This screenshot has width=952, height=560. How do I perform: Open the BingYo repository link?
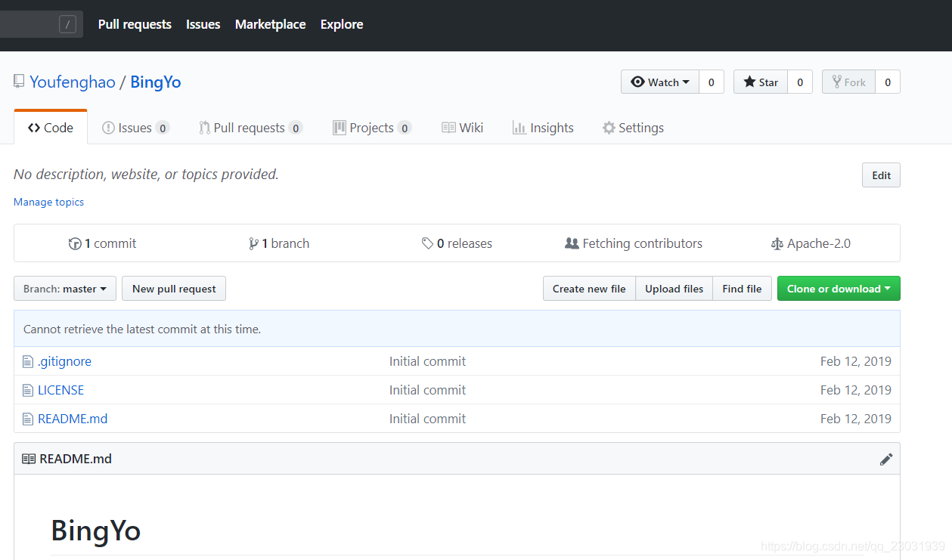(156, 82)
